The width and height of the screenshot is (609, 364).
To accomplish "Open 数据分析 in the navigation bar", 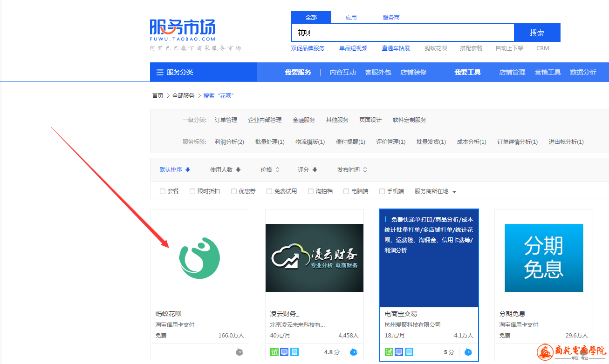I will coord(583,72).
